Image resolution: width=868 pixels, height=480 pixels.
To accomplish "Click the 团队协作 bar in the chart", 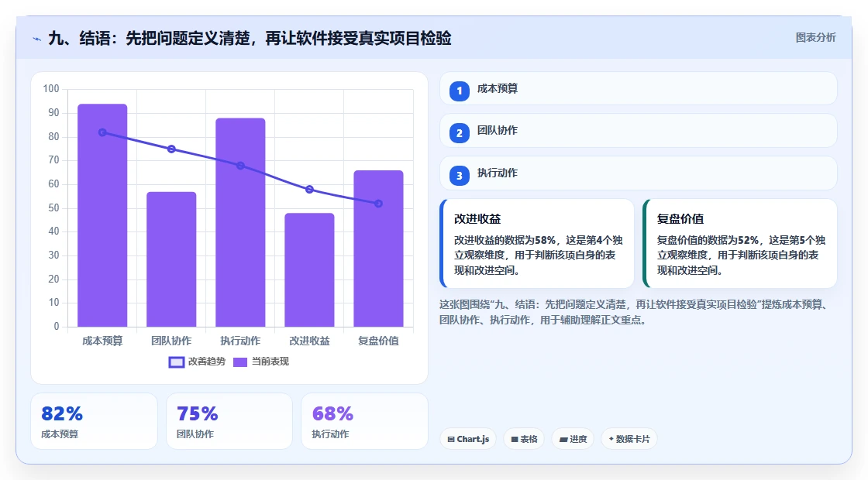I will tap(171, 259).
